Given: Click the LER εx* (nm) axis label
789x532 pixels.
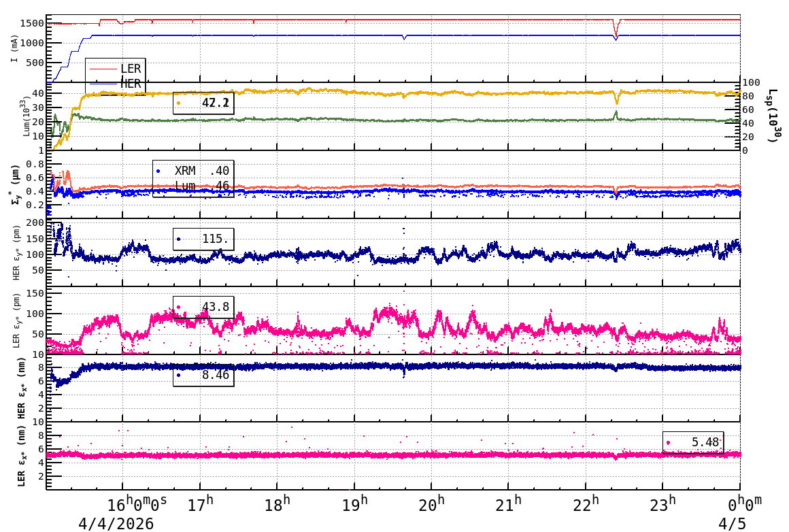Looking at the screenshot, I should coord(21,456).
